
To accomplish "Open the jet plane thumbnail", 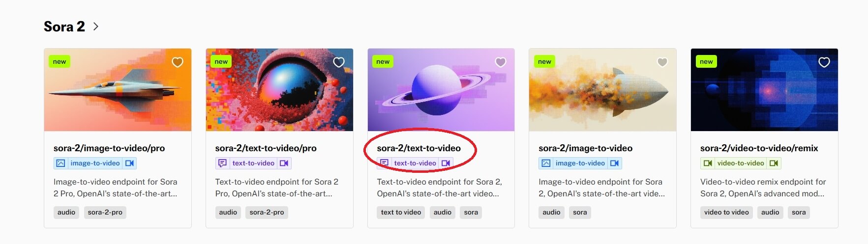I will pos(118,90).
